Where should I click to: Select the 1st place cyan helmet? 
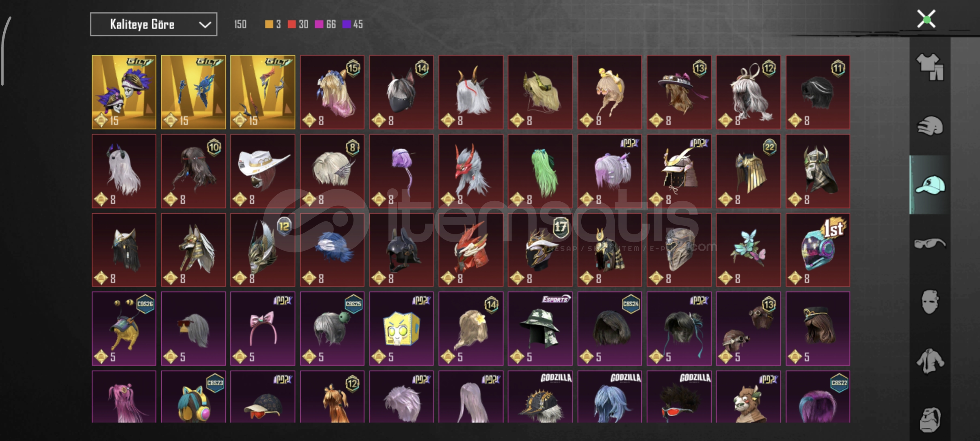[x=818, y=250]
